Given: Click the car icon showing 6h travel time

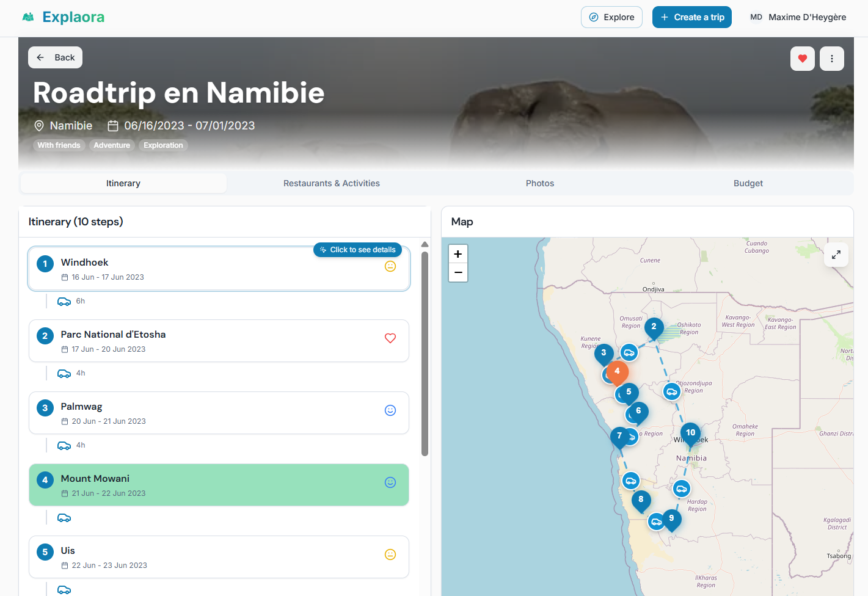Looking at the screenshot, I should click(x=64, y=300).
